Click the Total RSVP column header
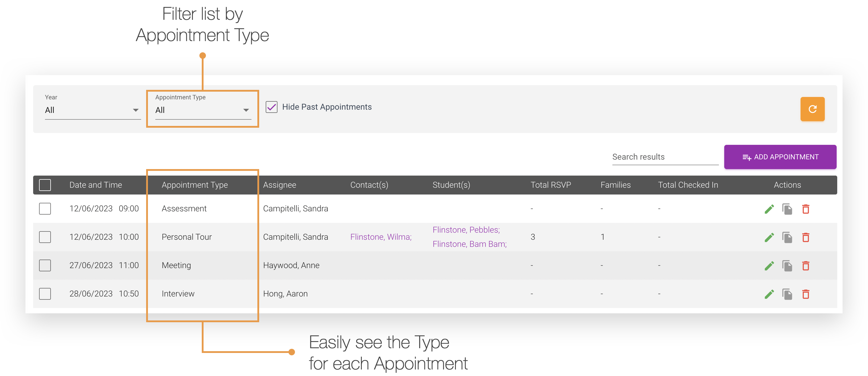868x376 pixels. [551, 185]
